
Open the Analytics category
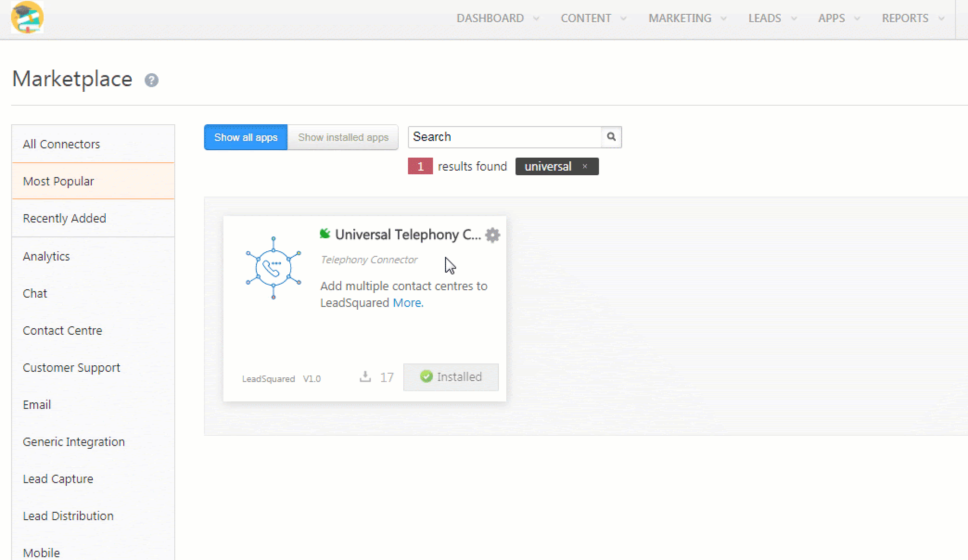(x=93, y=256)
